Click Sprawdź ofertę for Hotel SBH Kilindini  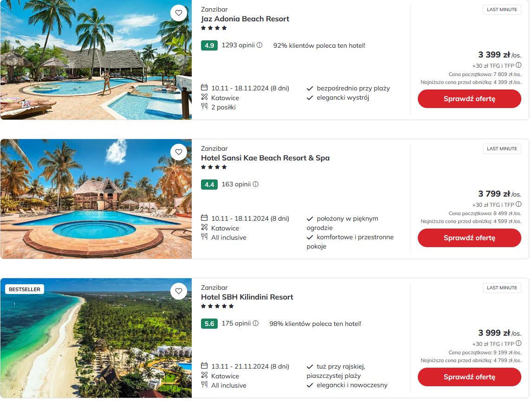click(x=469, y=376)
